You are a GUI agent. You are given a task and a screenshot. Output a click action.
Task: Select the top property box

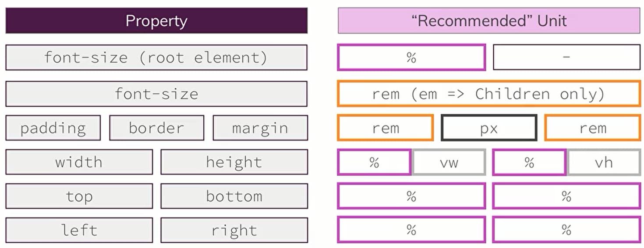(x=79, y=196)
